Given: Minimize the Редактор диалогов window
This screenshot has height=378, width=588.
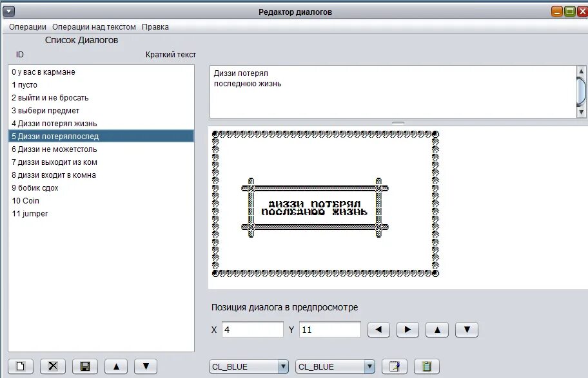Looking at the screenshot, I should (x=557, y=12).
